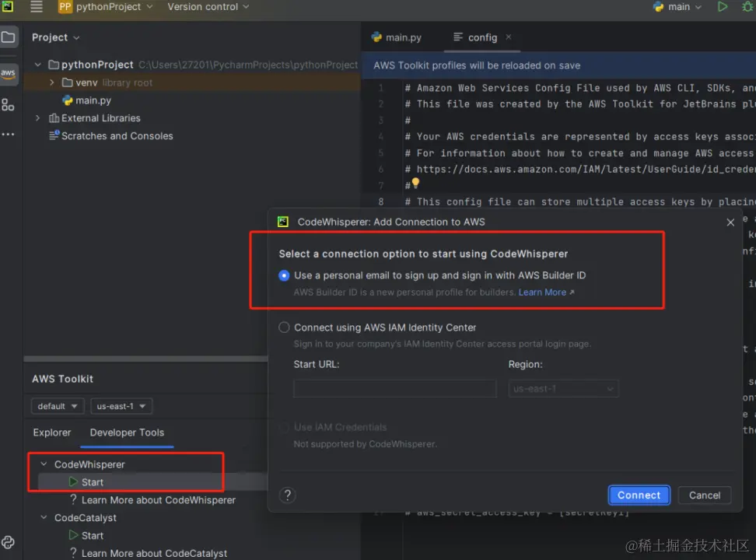Click editor line 8 config comment
Screen dimensions: 756x560
580,201
